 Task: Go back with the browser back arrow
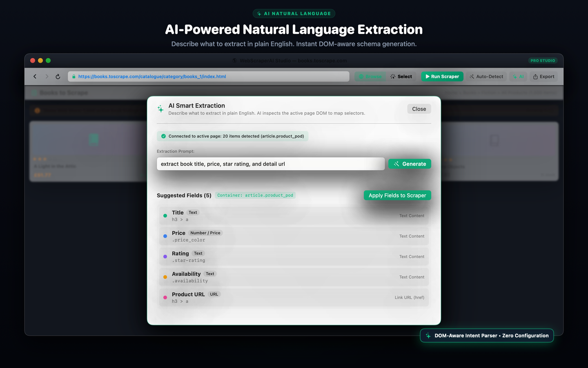(x=35, y=76)
